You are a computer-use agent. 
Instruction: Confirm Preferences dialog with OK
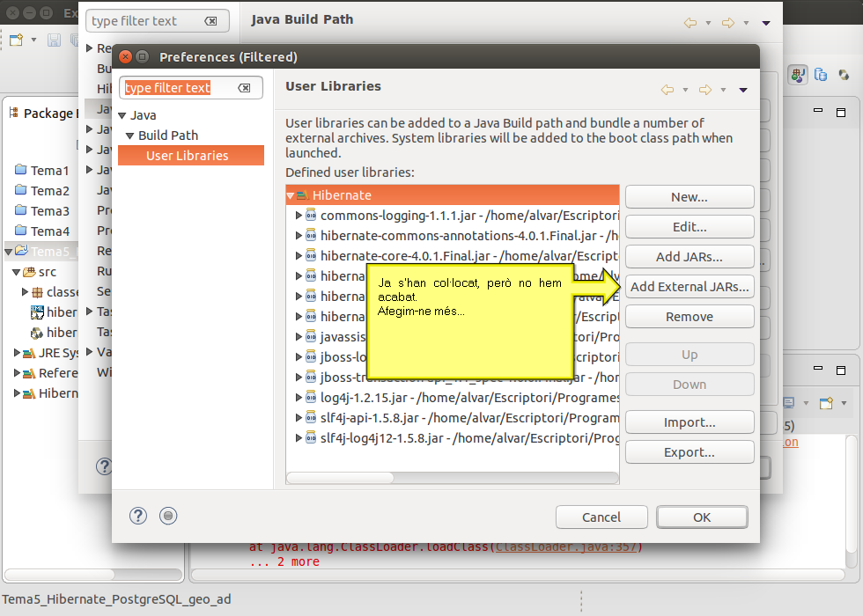702,517
